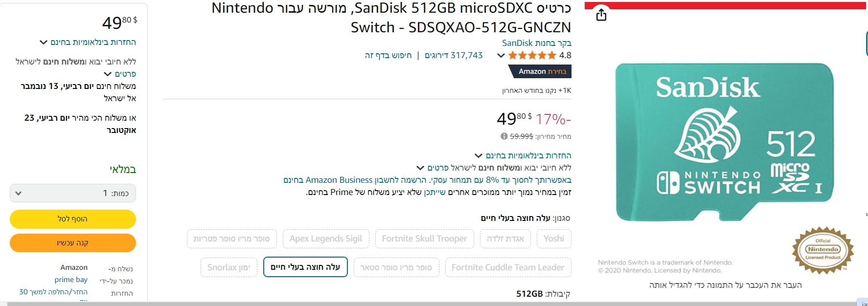Click the horizontal scrollbar at the bottom
Screen dimensions: 868x306
[x=431, y=304]
